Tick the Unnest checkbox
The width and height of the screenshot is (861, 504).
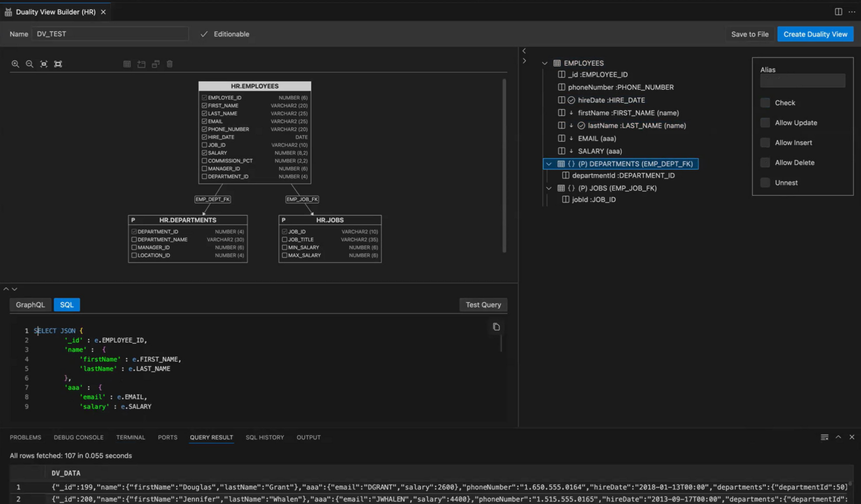pyautogui.click(x=765, y=183)
